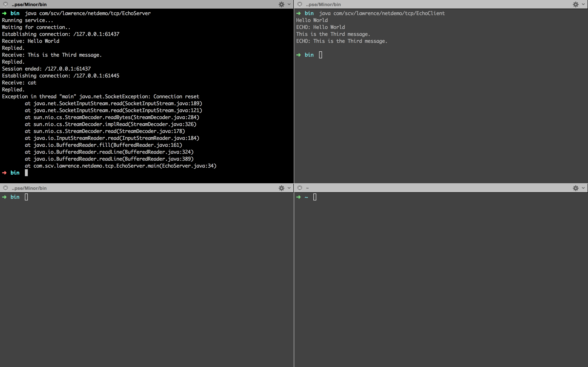Close the bottom-left empty bin pane
The image size is (588, 367).
point(6,188)
